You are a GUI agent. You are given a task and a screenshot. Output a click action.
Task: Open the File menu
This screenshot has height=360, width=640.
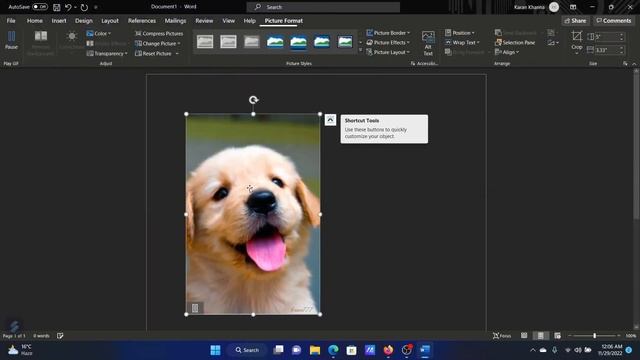11,21
